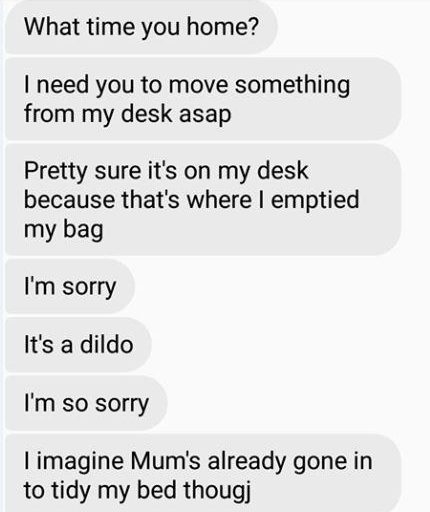Click the word 'Pretty' in the third bubble
Viewport: 430px width, 512px height.
[x=56, y=172]
